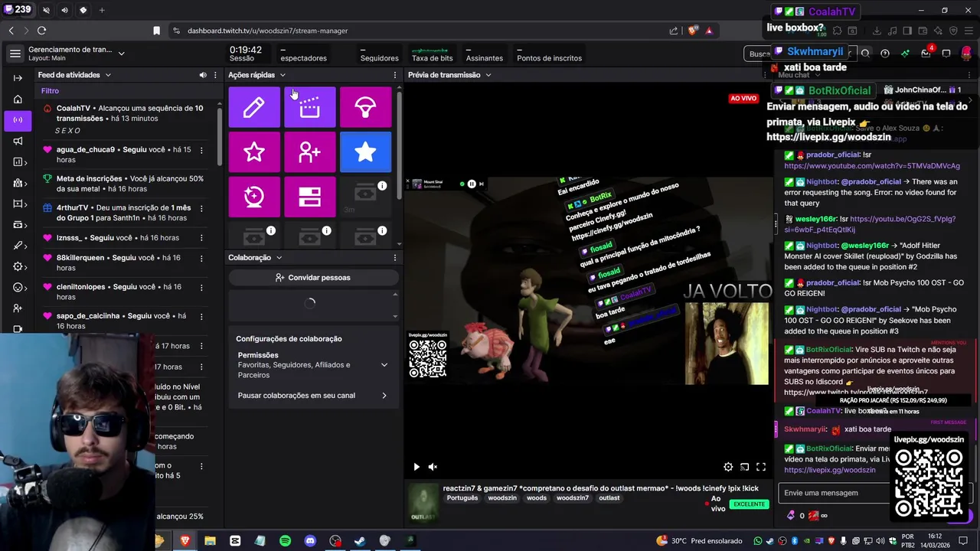Click the dashboard search magnifier icon
980x551 pixels.
click(865, 54)
